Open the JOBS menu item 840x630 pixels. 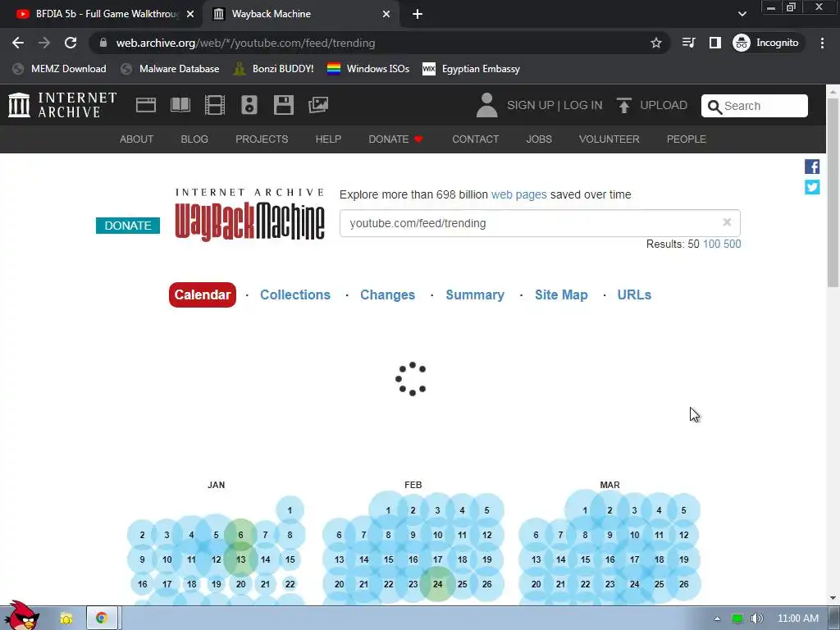click(538, 139)
